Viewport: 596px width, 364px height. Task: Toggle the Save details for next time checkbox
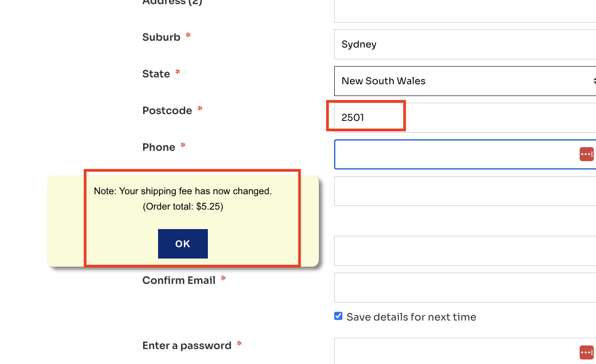(338, 316)
